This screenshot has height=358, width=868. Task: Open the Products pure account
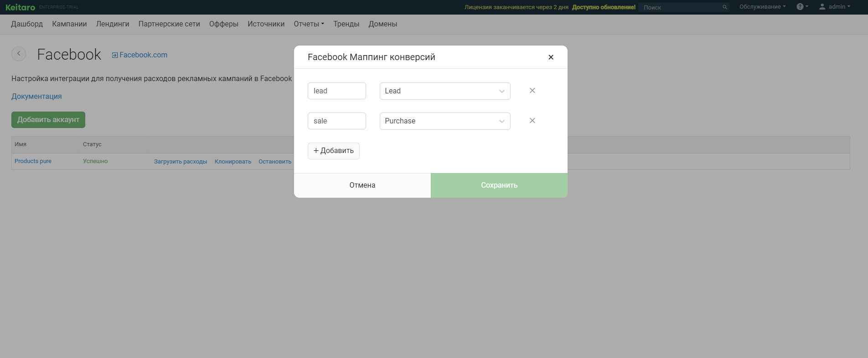(33, 161)
